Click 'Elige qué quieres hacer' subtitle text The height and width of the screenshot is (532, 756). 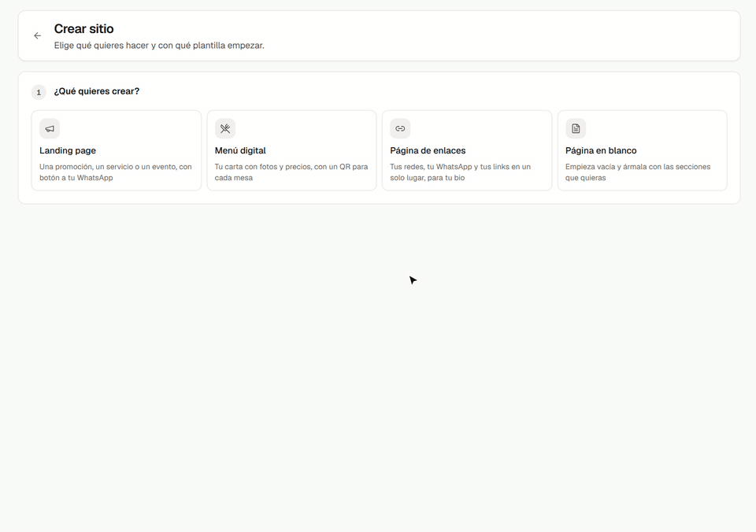[159, 46]
